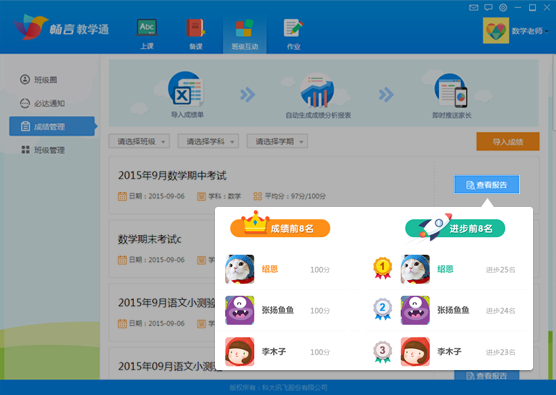Click the first double-arrow after 导入成绩单
Image resolution: width=556 pixels, height=395 pixels.
coord(248,95)
